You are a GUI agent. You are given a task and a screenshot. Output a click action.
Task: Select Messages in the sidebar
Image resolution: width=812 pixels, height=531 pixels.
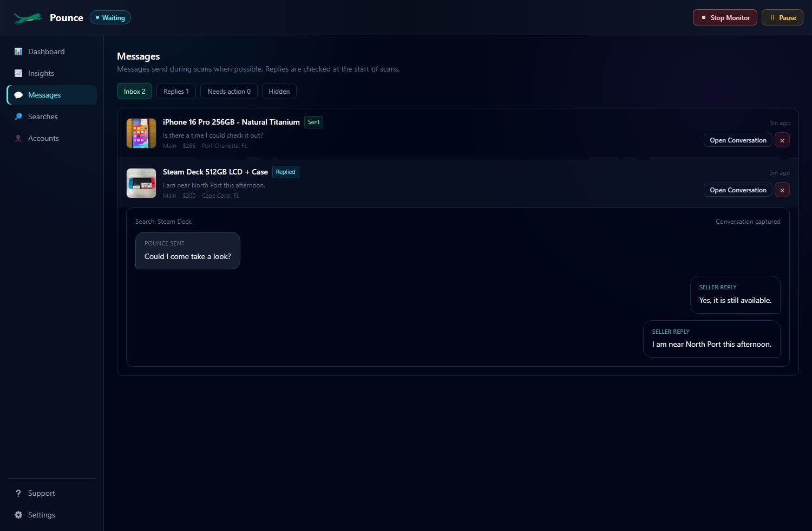[x=52, y=95]
